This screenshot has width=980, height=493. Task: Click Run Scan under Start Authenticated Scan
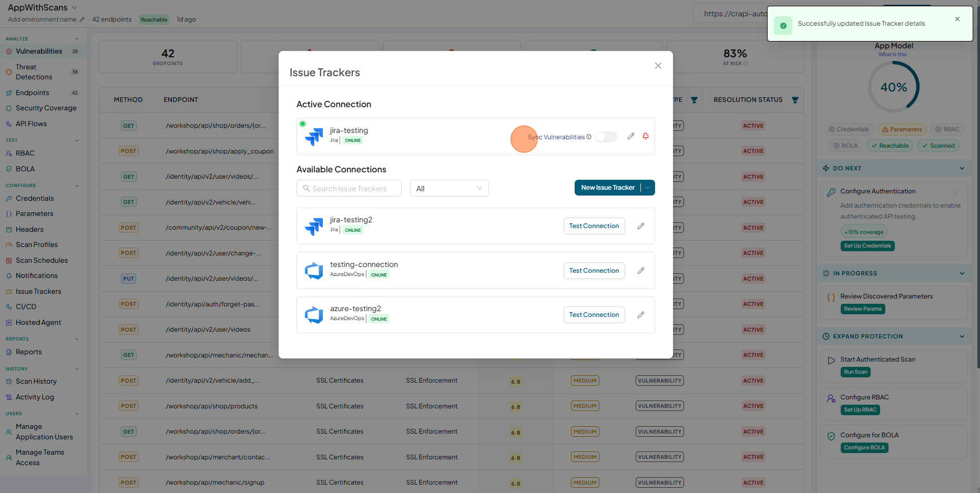pos(855,372)
